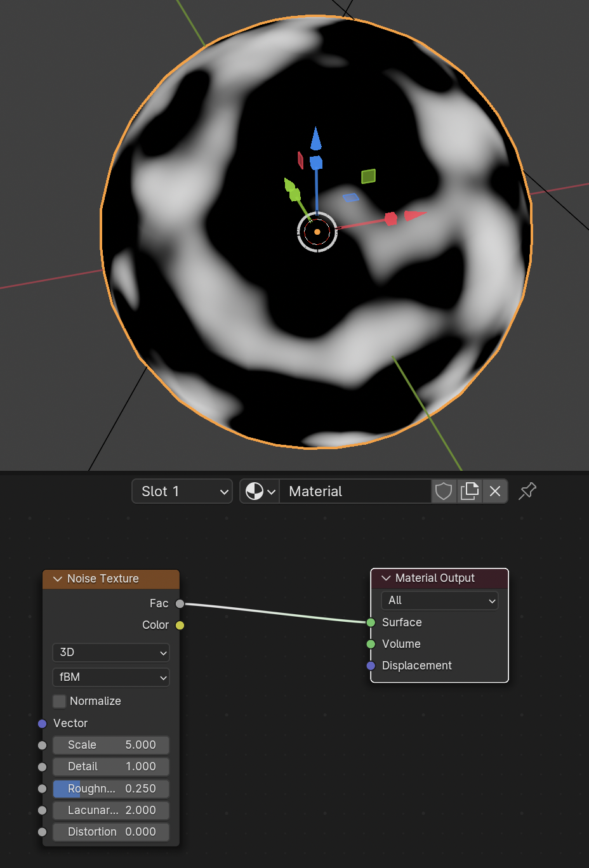Open the Slot 1 dropdown
The width and height of the screenshot is (589, 868).
click(x=182, y=491)
